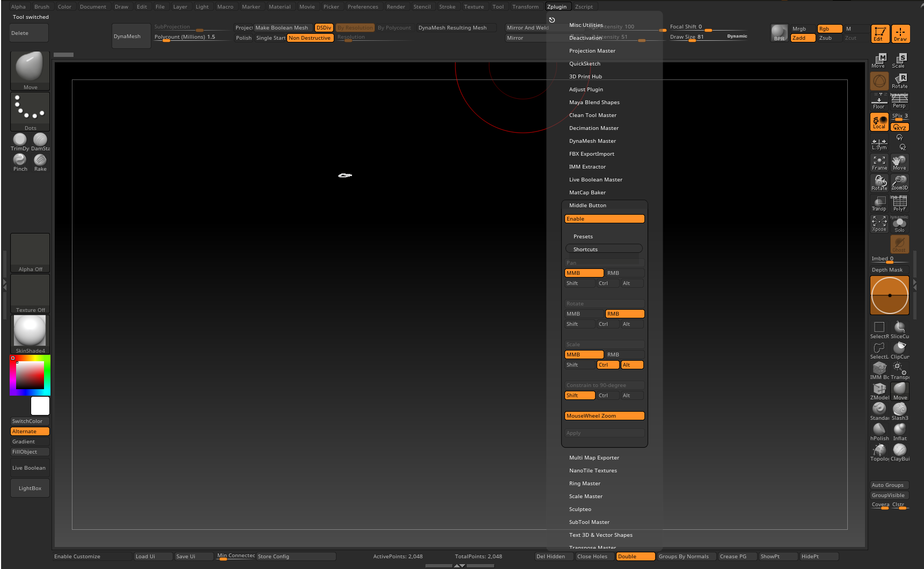Expand Misc Utilities in Zplugin
This screenshot has height=569, width=924.
click(586, 25)
